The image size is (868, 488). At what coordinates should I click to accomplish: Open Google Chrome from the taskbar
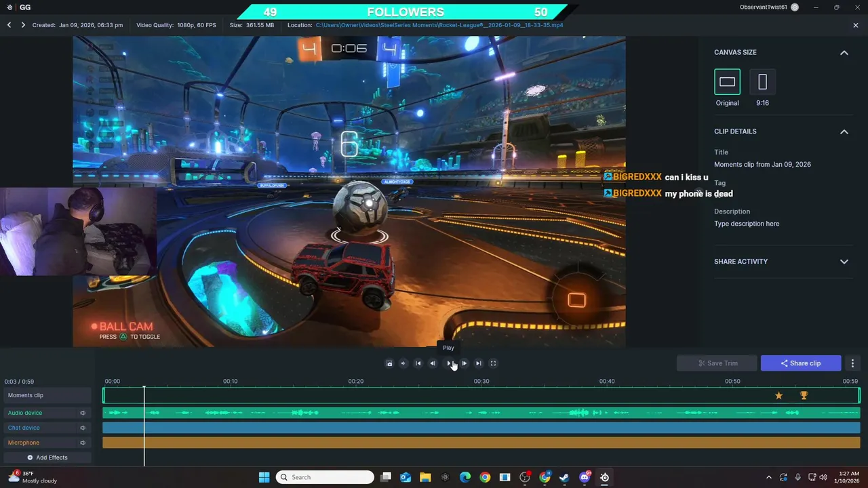[485, 477]
